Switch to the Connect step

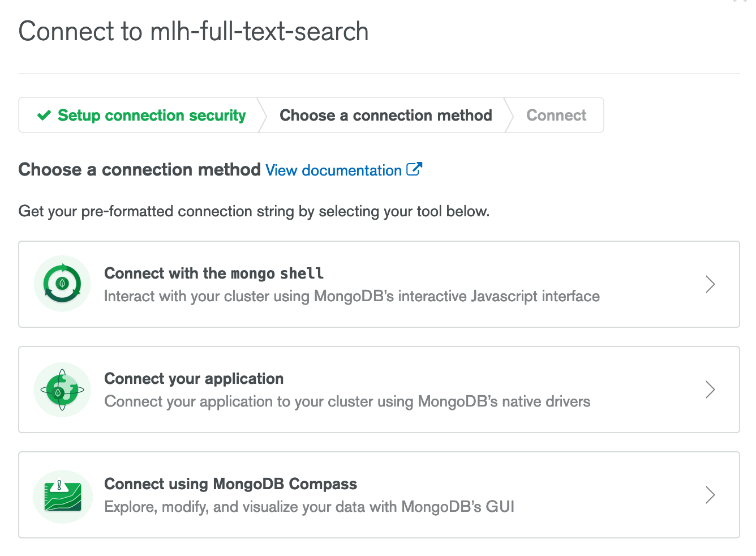(556, 115)
